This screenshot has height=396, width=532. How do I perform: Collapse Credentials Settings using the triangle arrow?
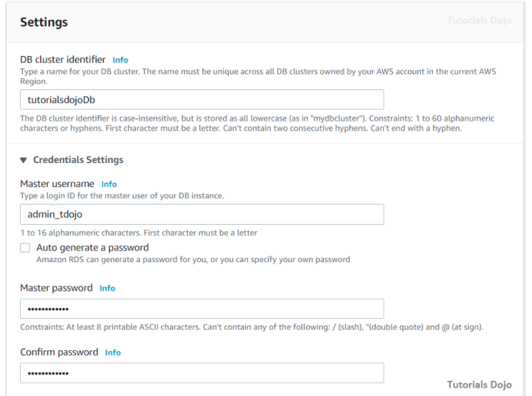click(24, 160)
